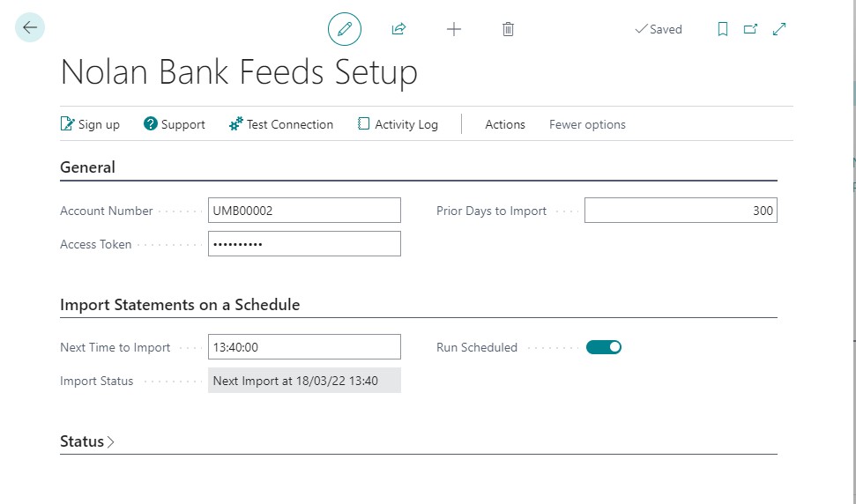This screenshot has width=856, height=504.
Task: Click the bookmark icon
Action: [722, 29]
